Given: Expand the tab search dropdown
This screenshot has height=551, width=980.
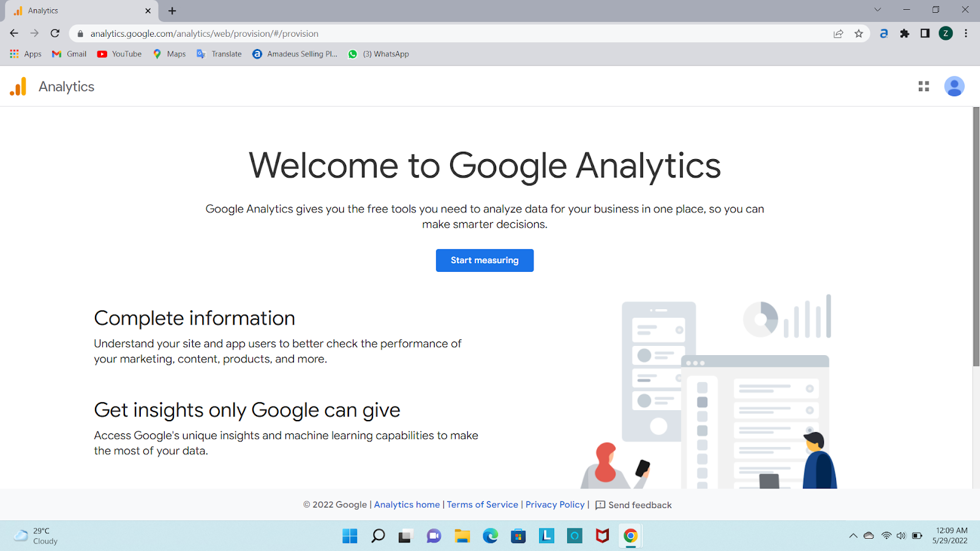Looking at the screenshot, I should (x=878, y=10).
